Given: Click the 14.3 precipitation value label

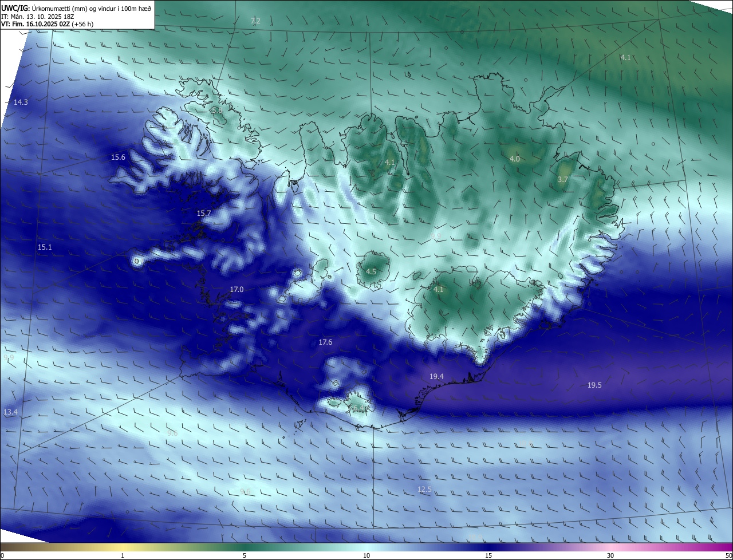Looking at the screenshot, I should [21, 102].
